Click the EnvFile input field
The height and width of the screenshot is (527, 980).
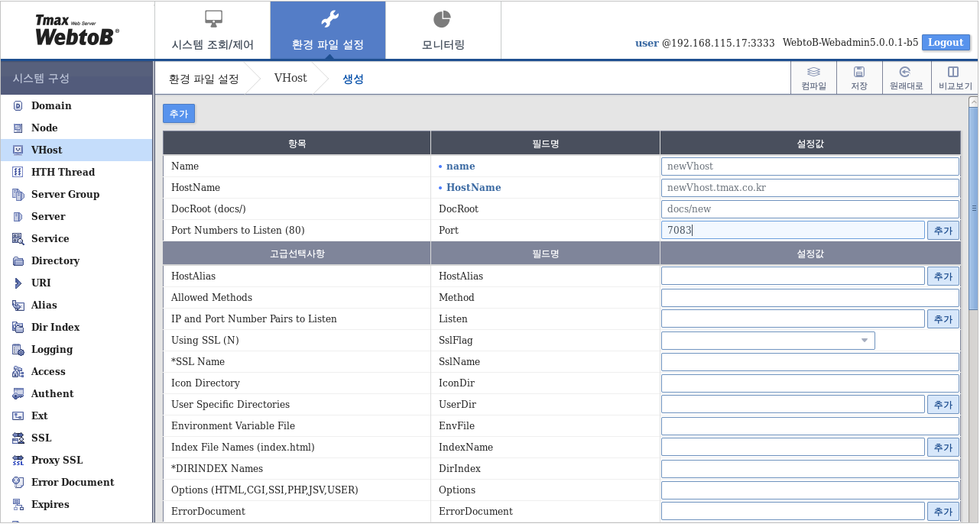tap(810, 426)
